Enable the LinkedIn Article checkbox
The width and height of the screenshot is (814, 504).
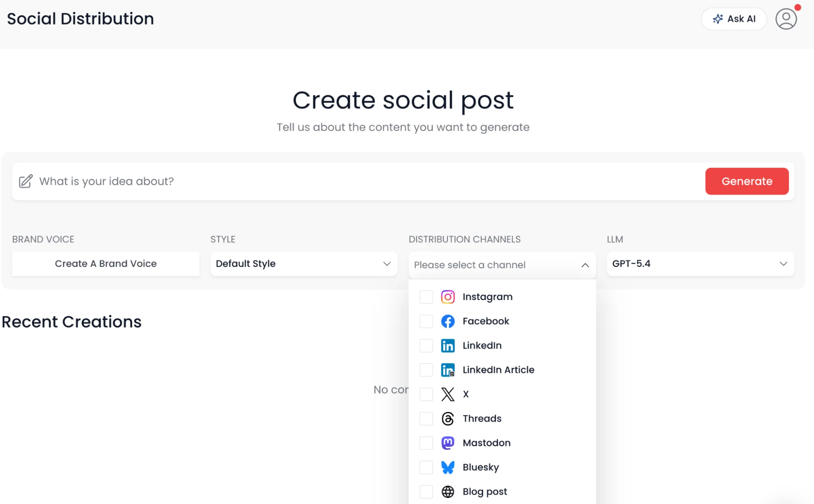[426, 370]
